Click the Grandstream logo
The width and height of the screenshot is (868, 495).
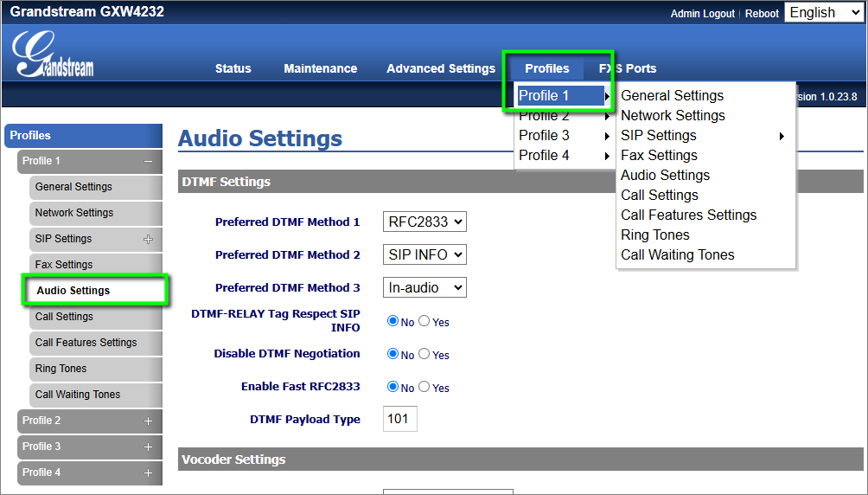coord(53,55)
